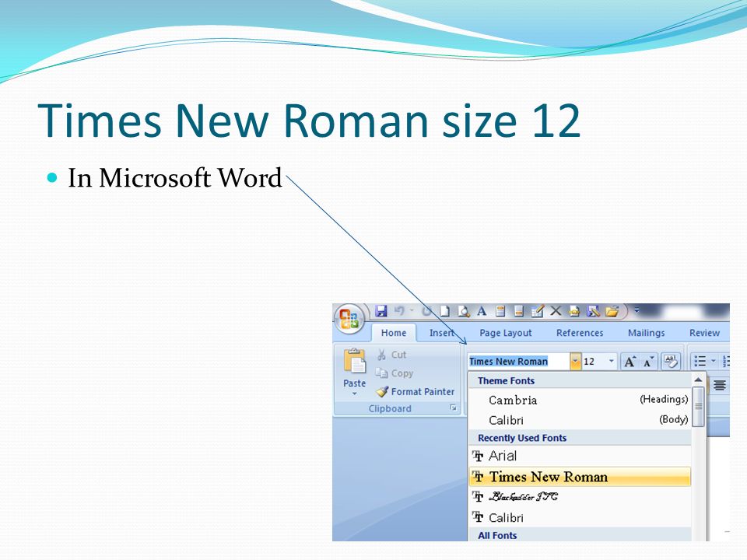Click the Paste clipboard icon

point(355,362)
